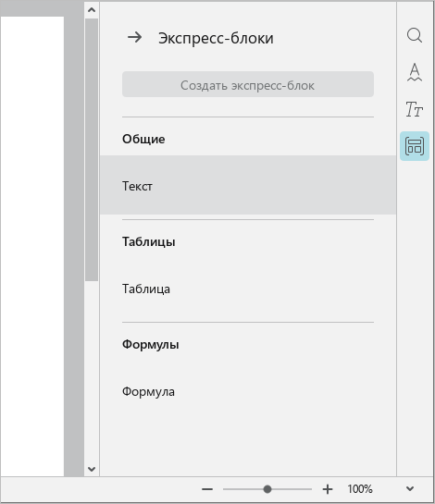Click the vertical scrollbar thumb
Screen dimensions: 435x504
(92, 150)
